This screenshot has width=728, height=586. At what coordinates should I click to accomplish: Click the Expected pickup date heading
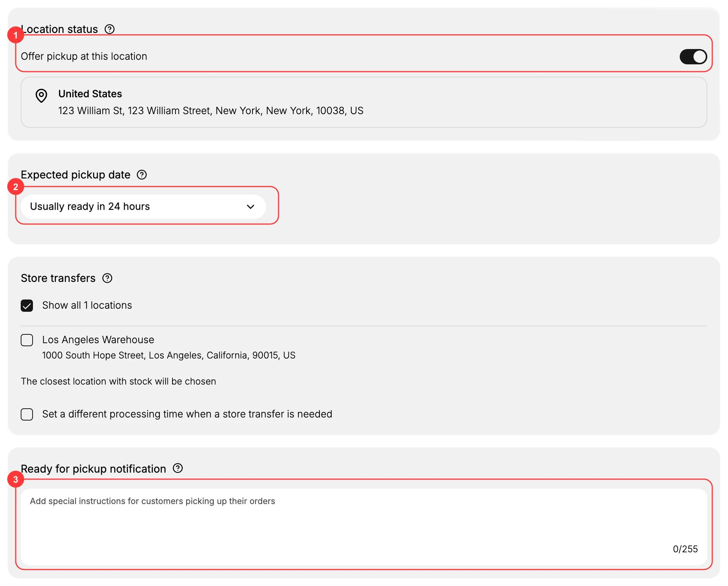(75, 175)
